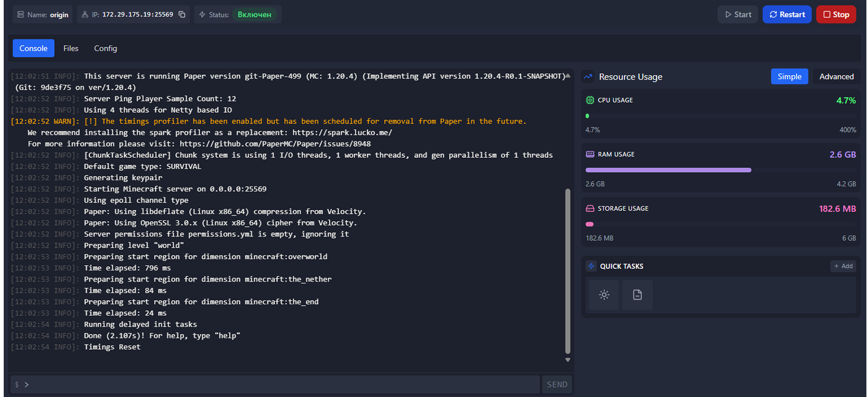Switch resource usage to Advanced view

point(836,77)
